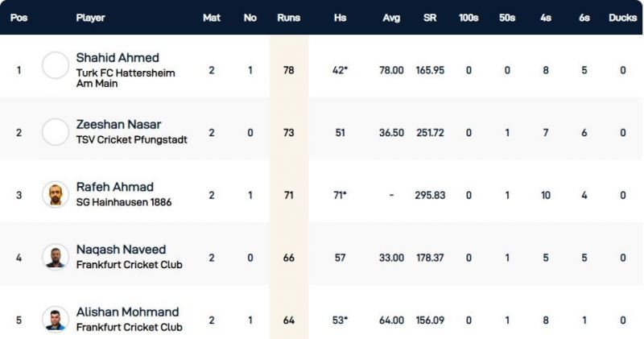Sort by the SR column header
Screen dimensions: 644x339
pos(430,18)
